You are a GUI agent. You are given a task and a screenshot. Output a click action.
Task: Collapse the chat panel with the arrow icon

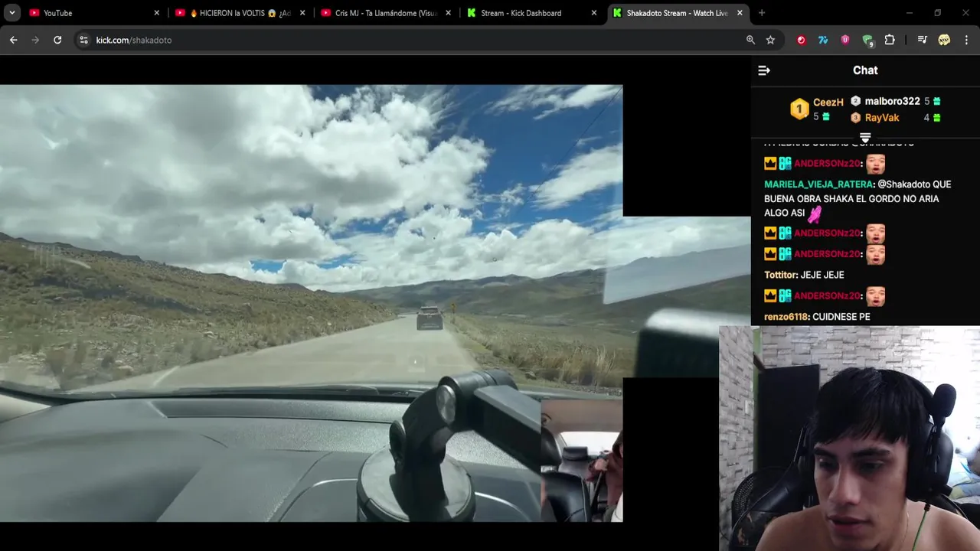point(763,70)
